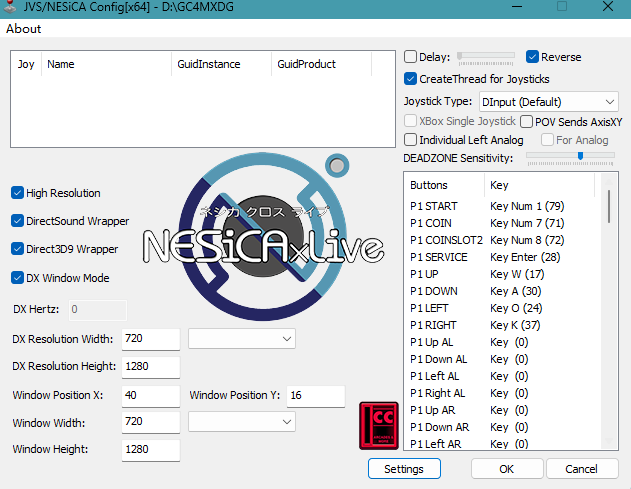Click the Delay slider track
Viewport: 631px width, 489px height.
tap(486, 55)
